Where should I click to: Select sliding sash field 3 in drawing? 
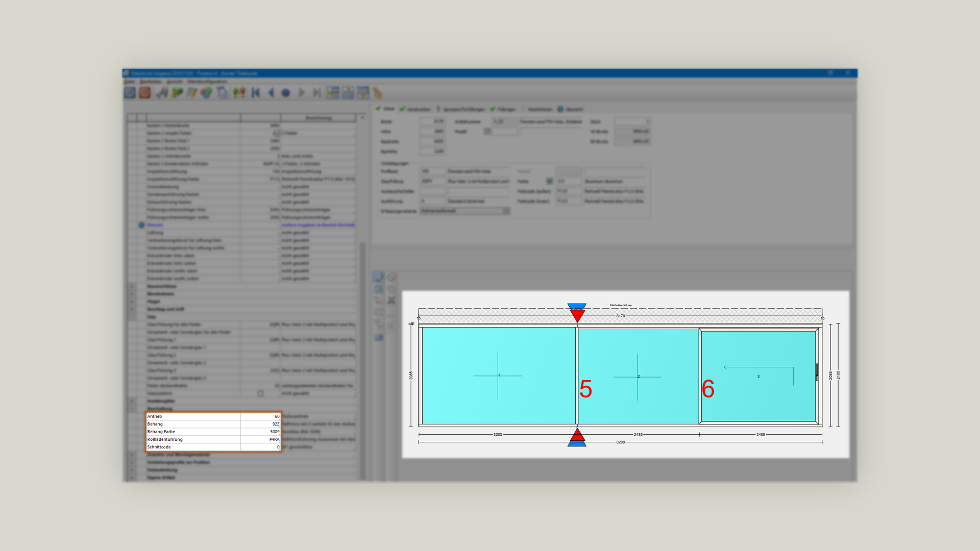coord(758,377)
